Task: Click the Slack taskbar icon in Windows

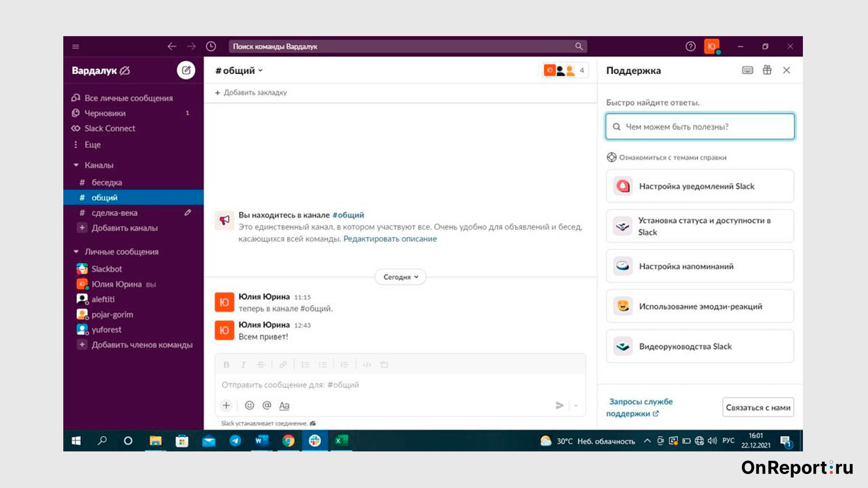Action: (315, 441)
